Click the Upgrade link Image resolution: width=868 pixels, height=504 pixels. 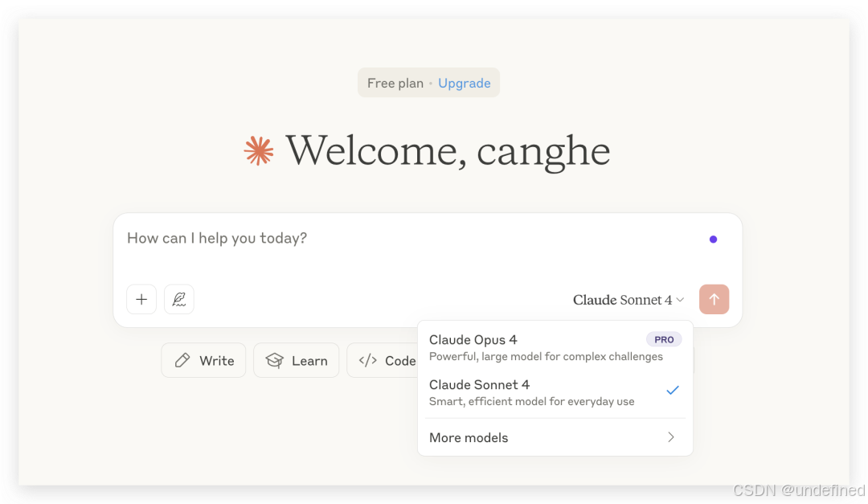pyautogui.click(x=464, y=83)
